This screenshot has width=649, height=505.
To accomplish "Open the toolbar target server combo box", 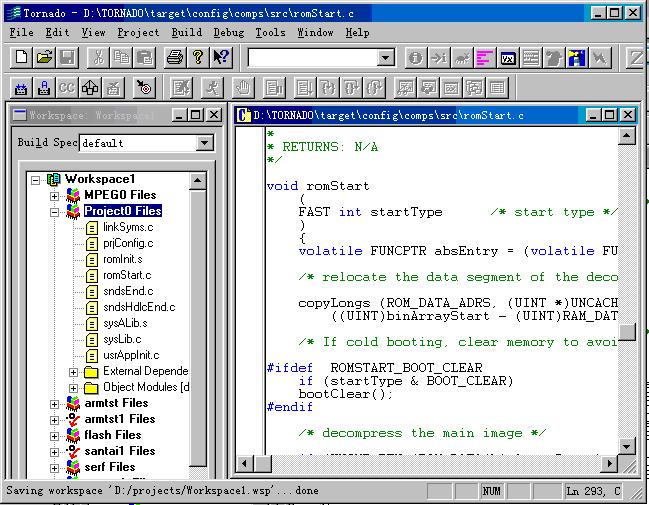I will click(385, 58).
